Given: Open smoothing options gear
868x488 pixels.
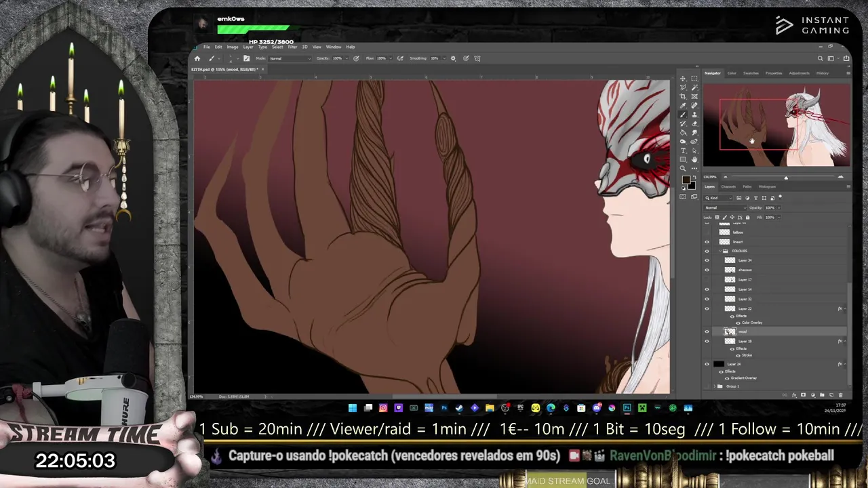Looking at the screenshot, I should coord(453,58).
